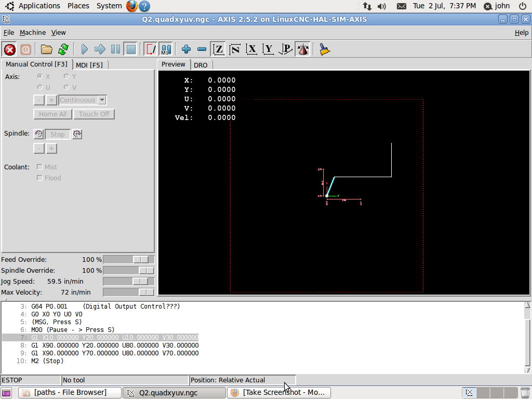532x399 pixels.
Task: Select the X axis radio button
Action: coord(40,76)
